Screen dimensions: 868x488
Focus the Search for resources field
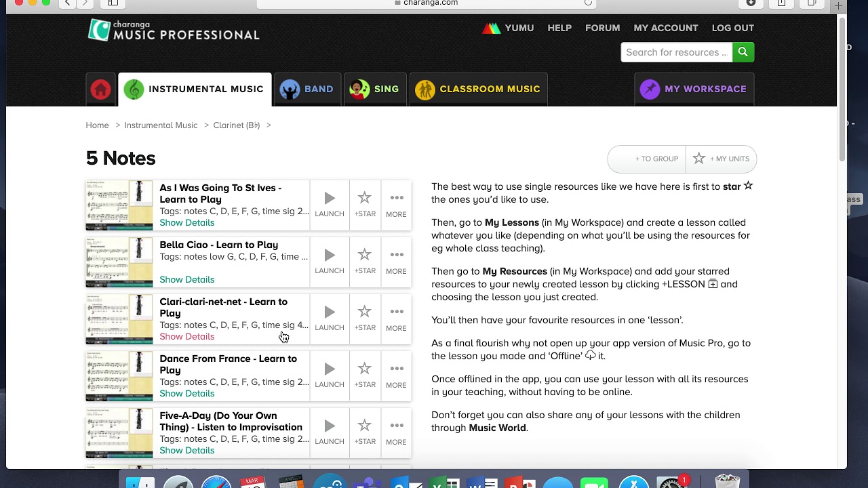(x=676, y=52)
